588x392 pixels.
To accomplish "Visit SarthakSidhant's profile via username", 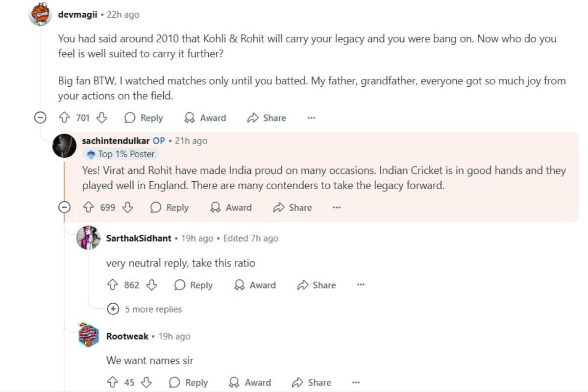I will (139, 238).
